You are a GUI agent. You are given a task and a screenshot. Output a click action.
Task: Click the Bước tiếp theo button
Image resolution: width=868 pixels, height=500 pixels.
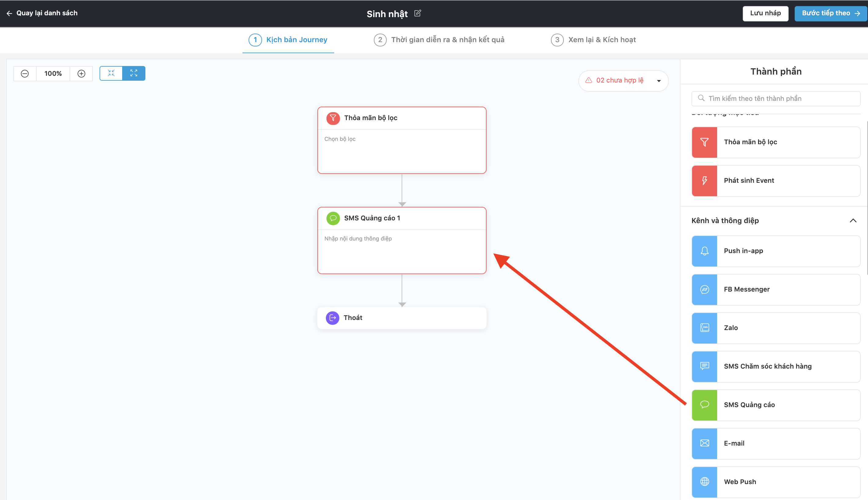pyautogui.click(x=830, y=13)
